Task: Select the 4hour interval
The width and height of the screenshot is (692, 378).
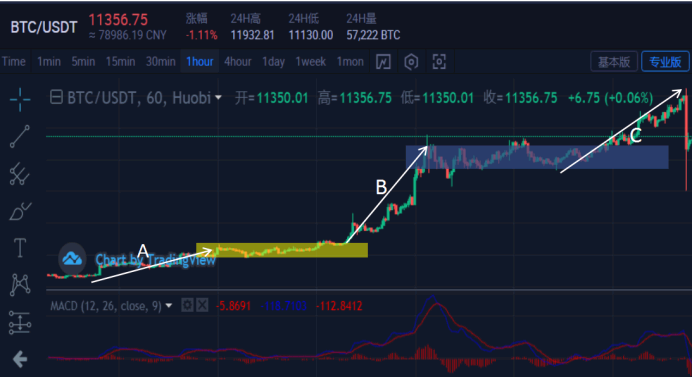Action: tap(238, 61)
